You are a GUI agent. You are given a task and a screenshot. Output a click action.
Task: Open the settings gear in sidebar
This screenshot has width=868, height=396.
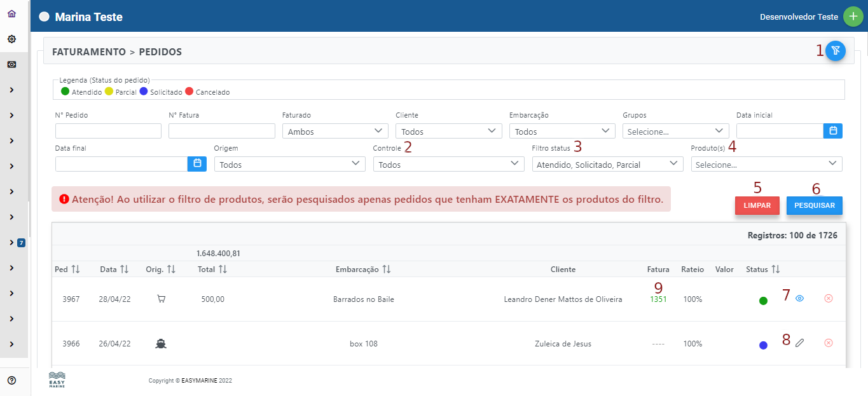[11, 39]
